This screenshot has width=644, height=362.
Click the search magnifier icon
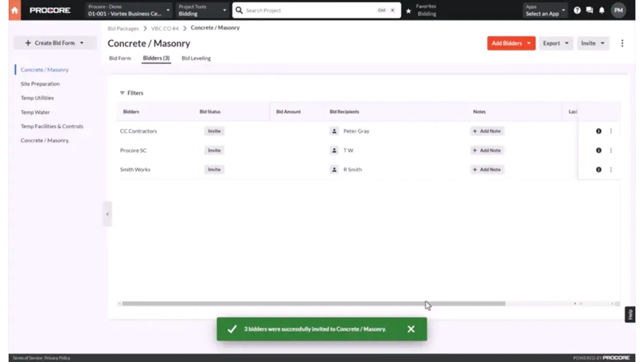(x=239, y=10)
